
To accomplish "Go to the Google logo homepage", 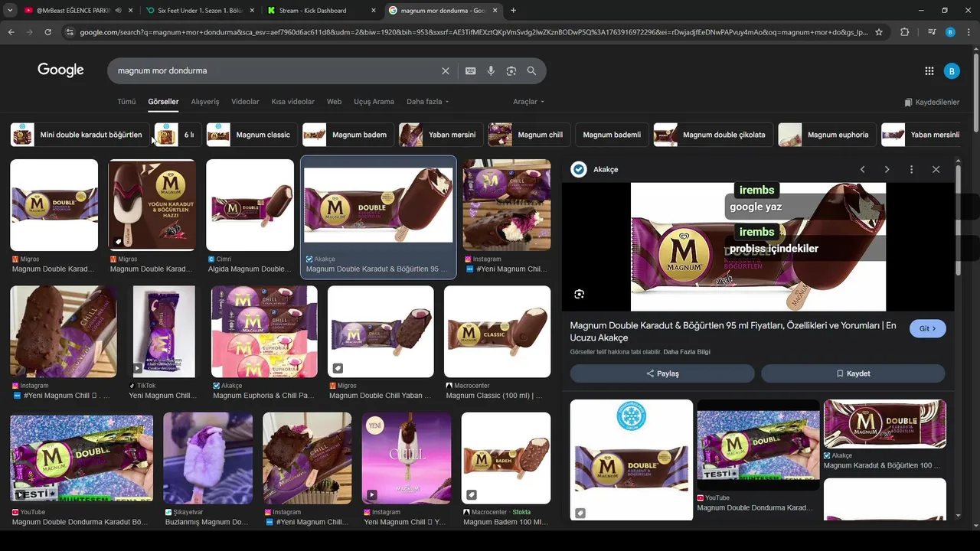I will pyautogui.click(x=60, y=70).
